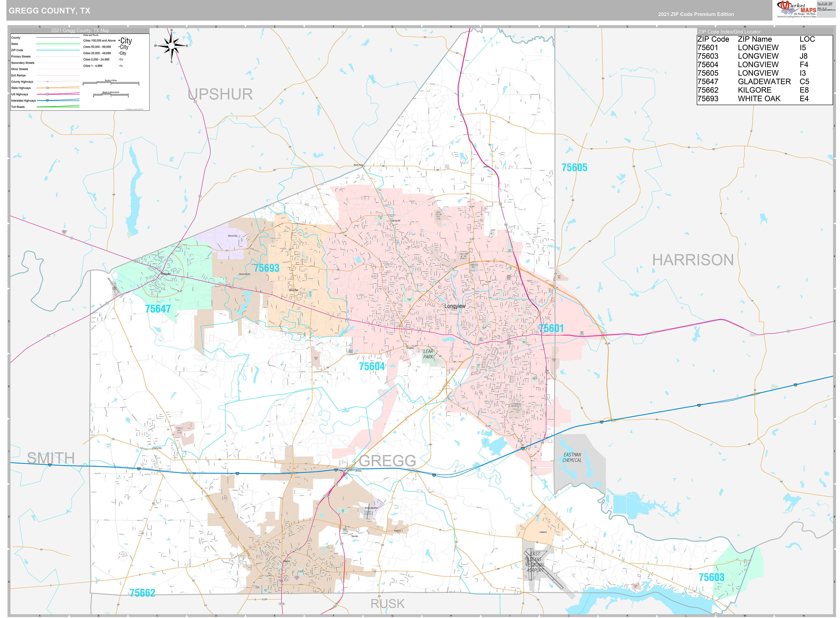Click the Primary Streets legend entry
840x618 pixels.
[x=21, y=57]
